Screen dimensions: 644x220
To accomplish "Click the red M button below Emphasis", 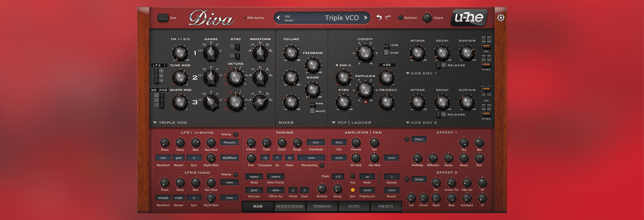I will pyautogui.click(x=365, y=101).
